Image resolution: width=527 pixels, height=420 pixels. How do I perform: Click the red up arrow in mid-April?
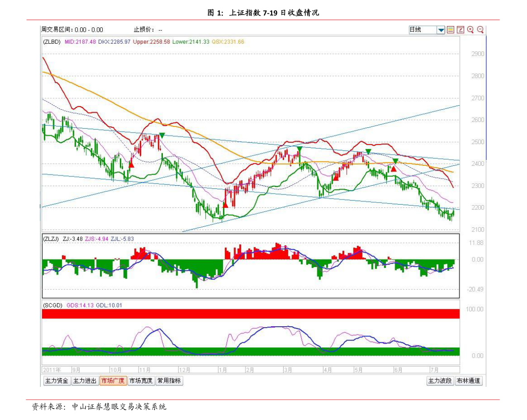336,177
